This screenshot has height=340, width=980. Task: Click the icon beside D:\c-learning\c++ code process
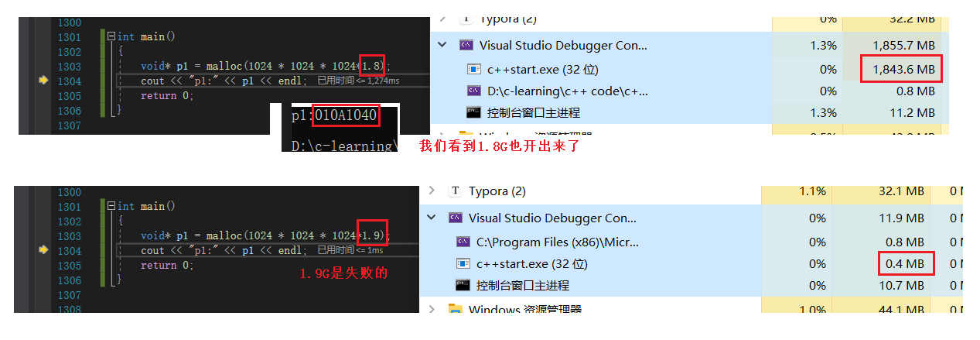pos(474,91)
